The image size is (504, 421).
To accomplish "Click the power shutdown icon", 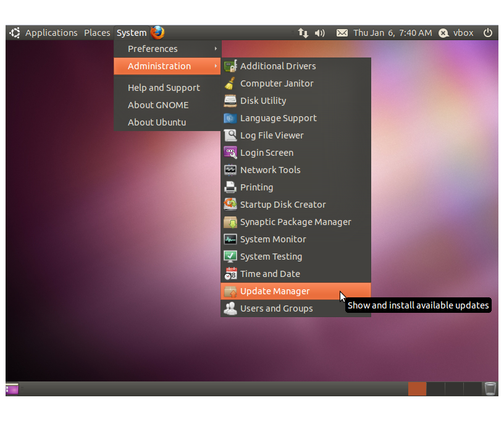I will 487,33.
